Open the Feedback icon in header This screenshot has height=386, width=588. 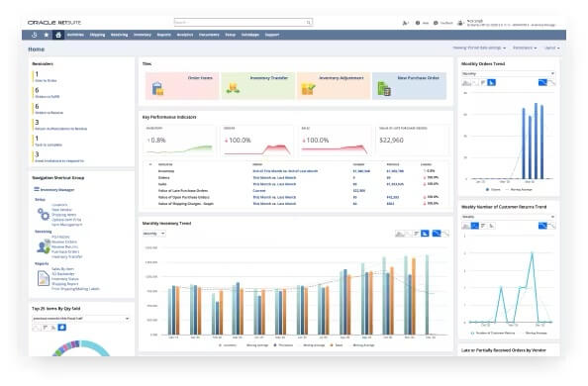436,23
